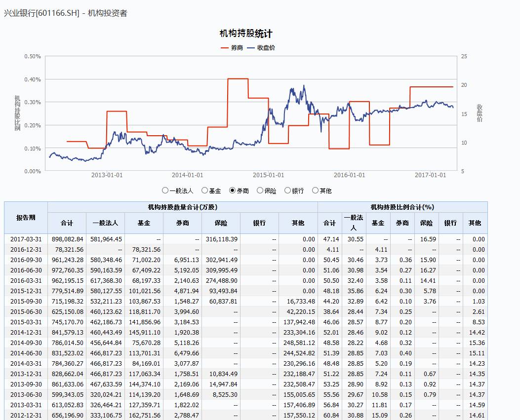Click the 2014-03-31 report row date
The image size is (520, 420).
[x=26, y=363]
